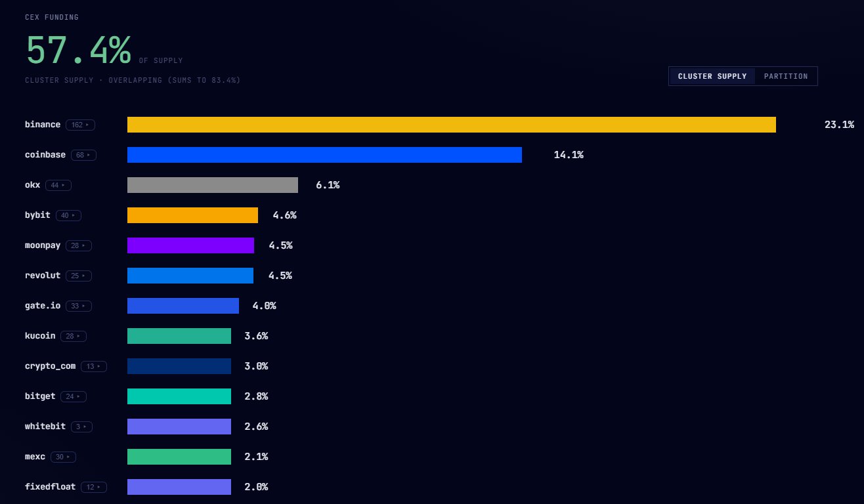This screenshot has width=864, height=504.
Task: Select the "bybit" exchange label
Action: (38, 215)
